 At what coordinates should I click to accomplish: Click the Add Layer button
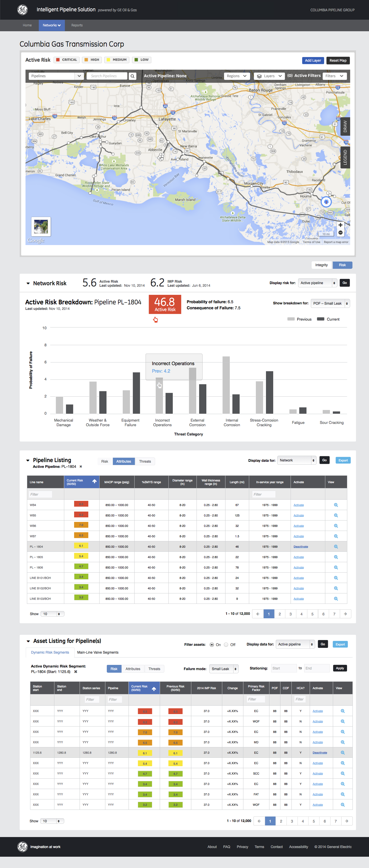pos(313,60)
